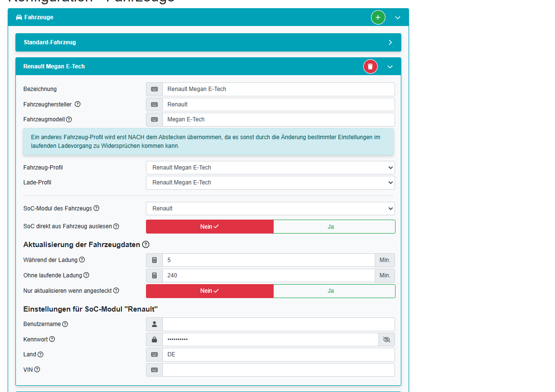Reveal password with the crossed eye icon

tap(386, 340)
